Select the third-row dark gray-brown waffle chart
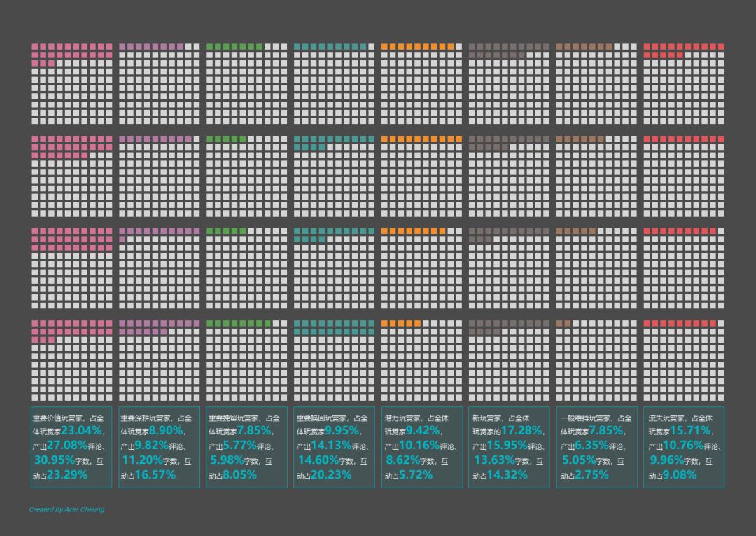The height and width of the screenshot is (536, 756). [x=509, y=268]
